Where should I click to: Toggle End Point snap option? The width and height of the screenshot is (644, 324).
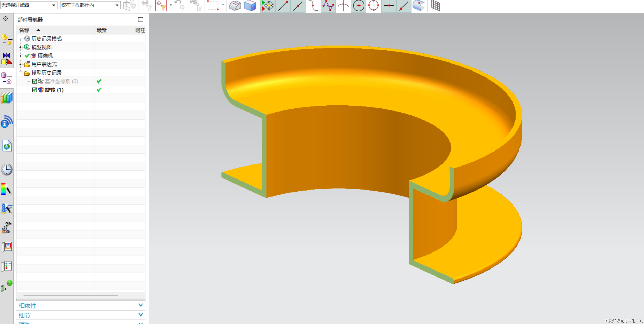pyautogui.click(x=283, y=6)
